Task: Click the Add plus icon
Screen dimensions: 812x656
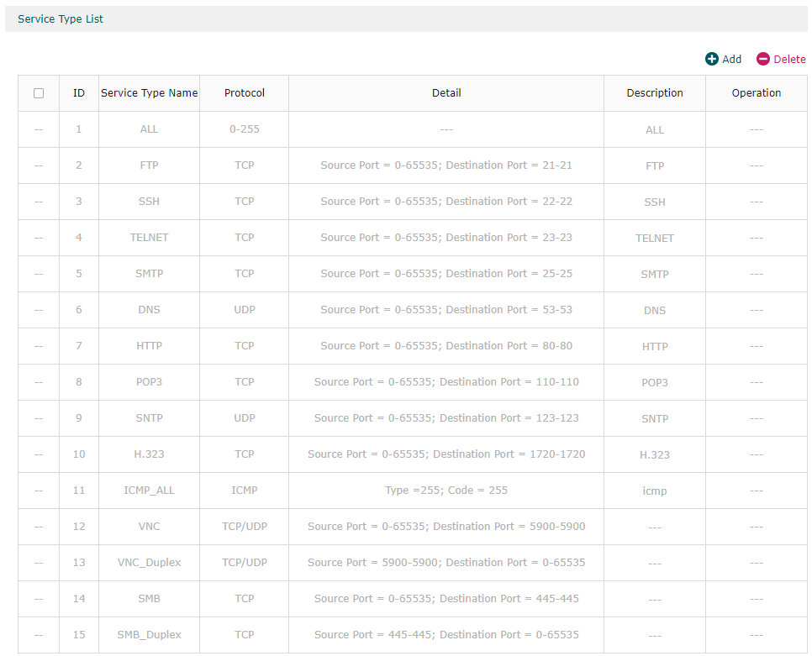Action: tap(712, 59)
